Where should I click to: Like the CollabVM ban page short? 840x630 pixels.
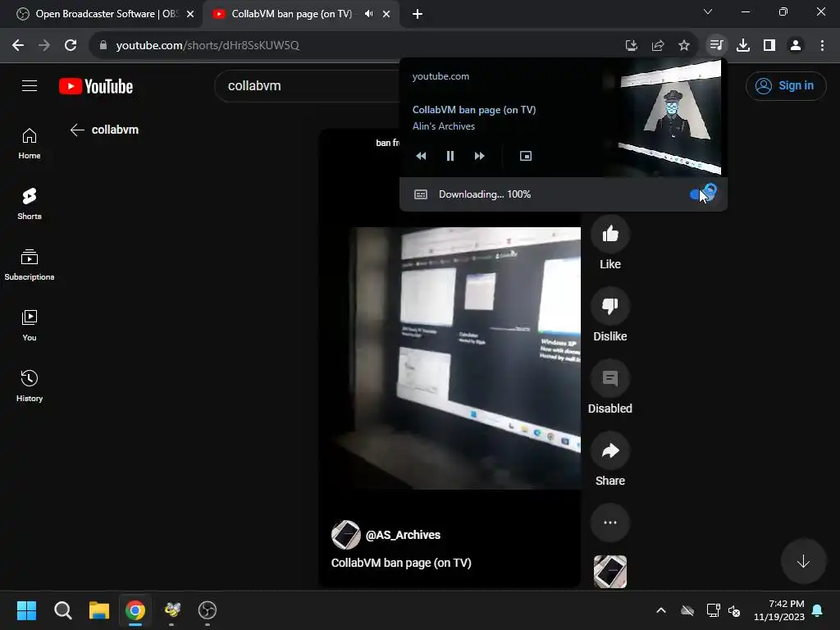tap(610, 234)
